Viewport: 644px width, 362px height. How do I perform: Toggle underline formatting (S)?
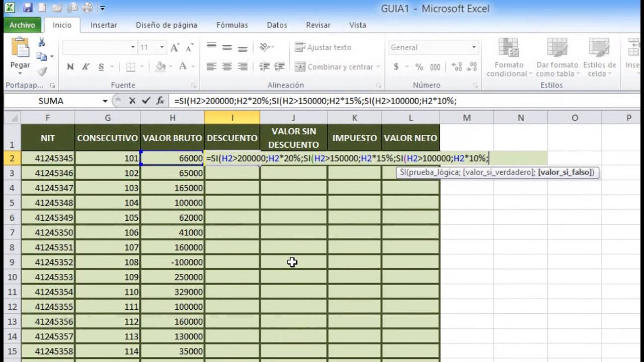(101, 67)
